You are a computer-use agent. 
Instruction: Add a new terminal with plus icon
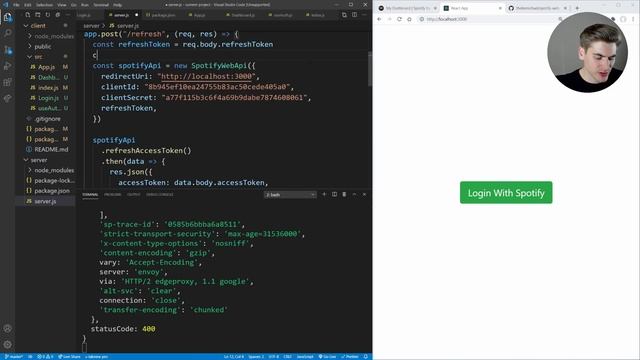[324, 194]
